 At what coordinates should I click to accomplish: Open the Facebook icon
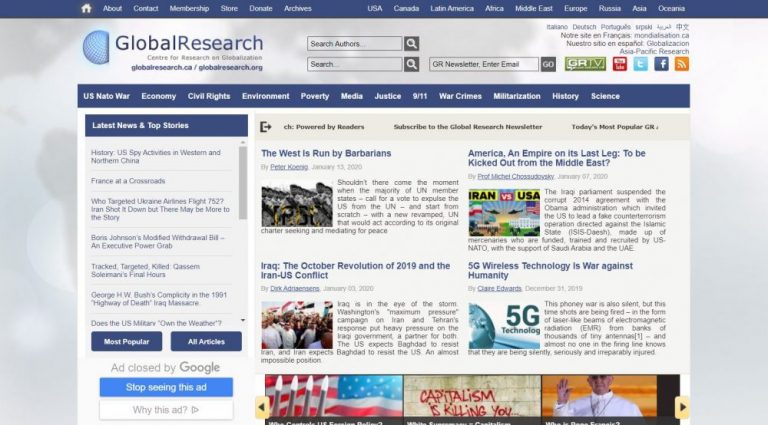(x=661, y=64)
